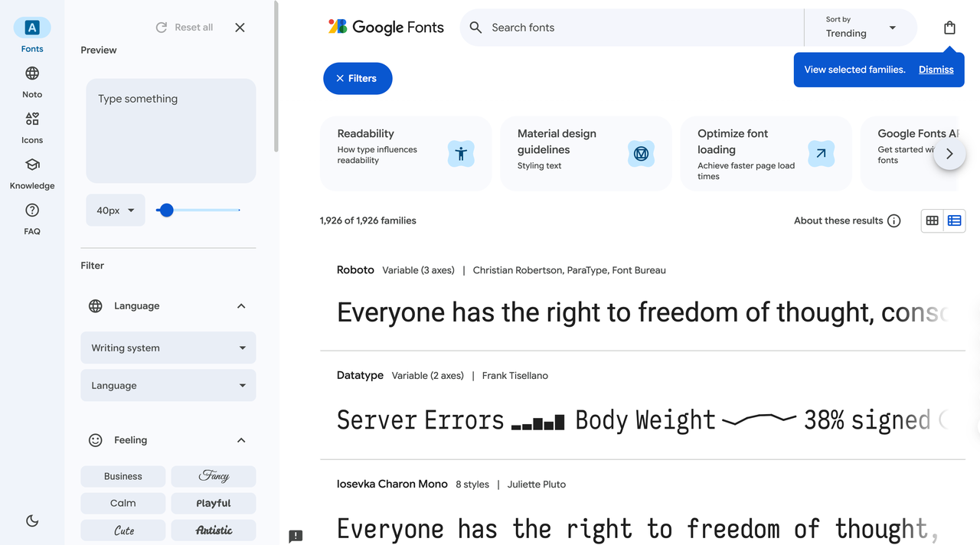Open the Knowledge graduation cap icon
The width and height of the screenshot is (980, 545).
(32, 165)
